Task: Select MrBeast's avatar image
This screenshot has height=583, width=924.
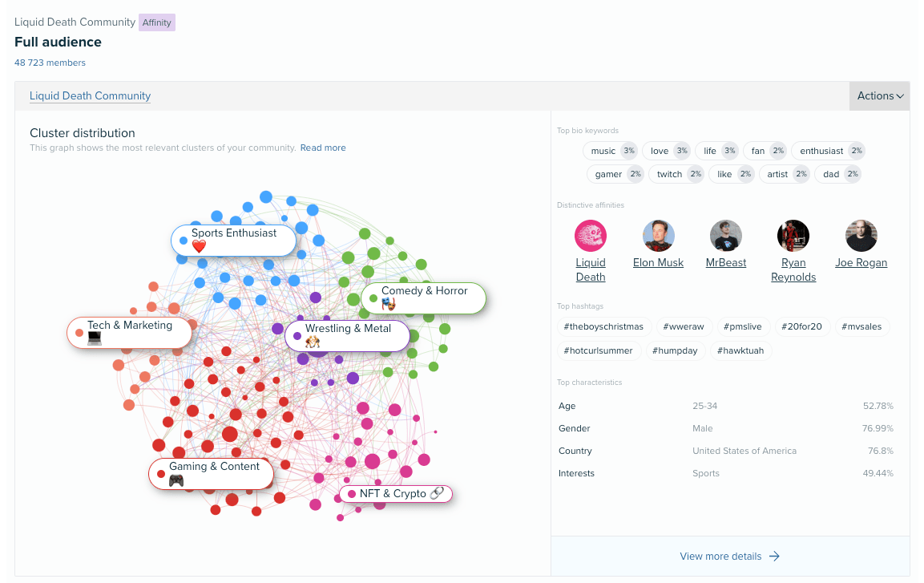Action: click(x=726, y=236)
